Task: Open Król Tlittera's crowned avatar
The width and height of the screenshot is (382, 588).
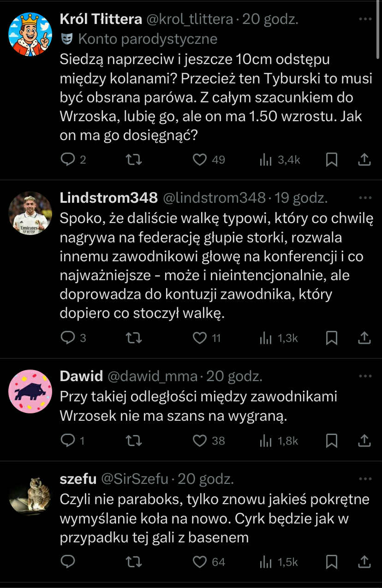Action: [x=30, y=35]
